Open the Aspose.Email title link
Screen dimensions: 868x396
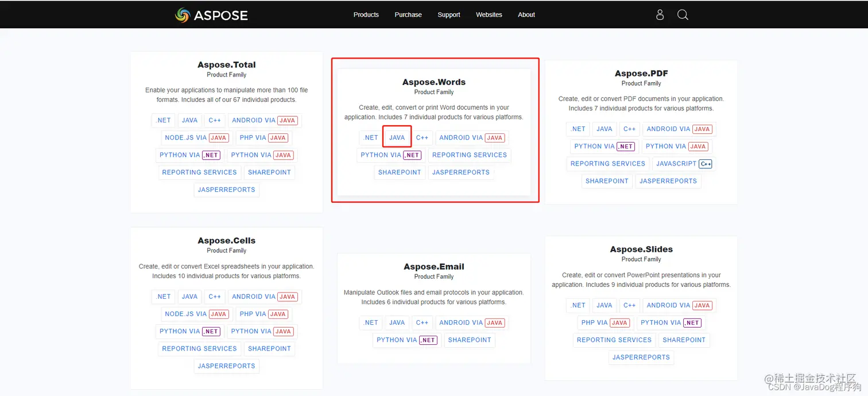pyautogui.click(x=434, y=267)
